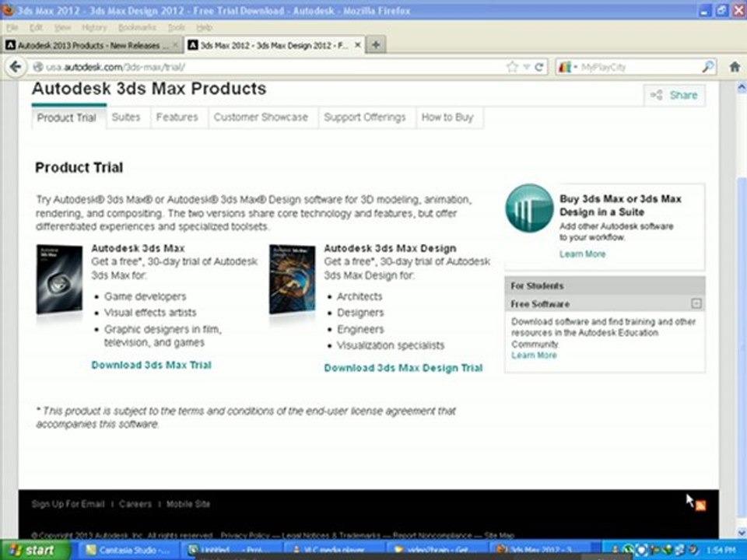Click the Windows start button

pyautogui.click(x=34, y=550)
